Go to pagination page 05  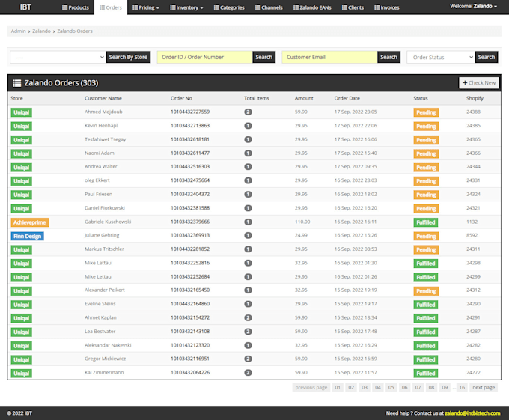pos(391,387)
